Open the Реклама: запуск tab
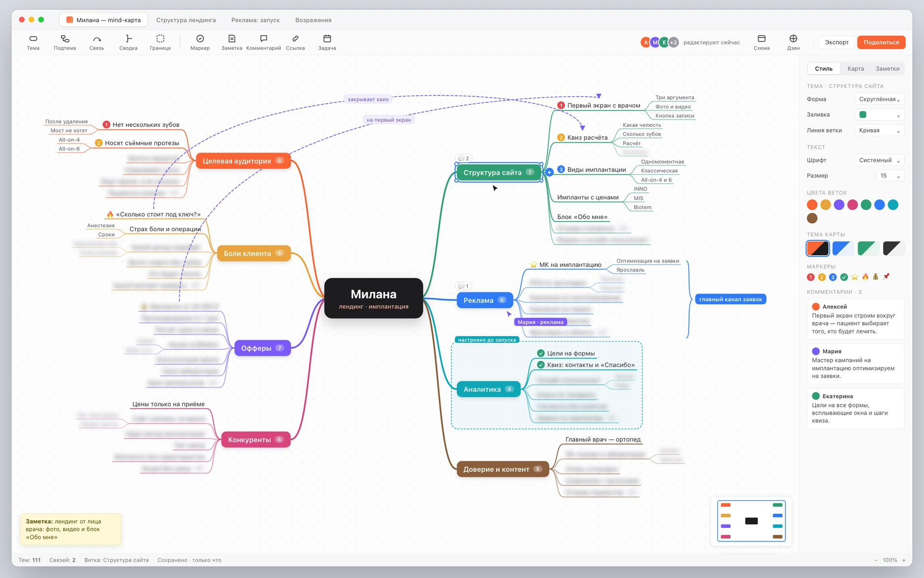Screen dimensions: 924x578 pos(256,20)
